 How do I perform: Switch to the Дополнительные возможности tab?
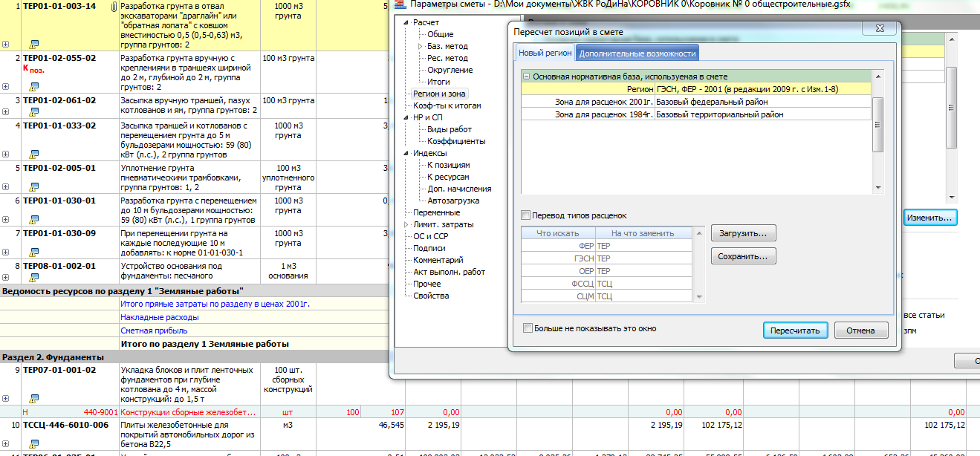pos(637,53)
